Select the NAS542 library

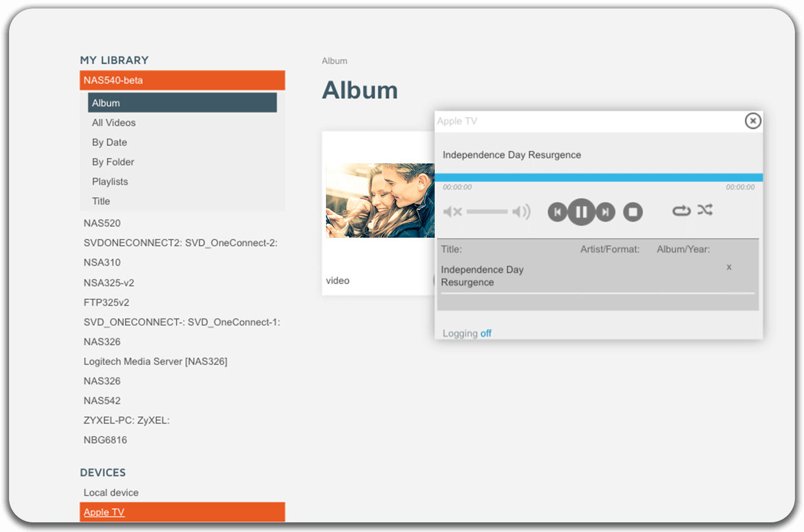102,401
